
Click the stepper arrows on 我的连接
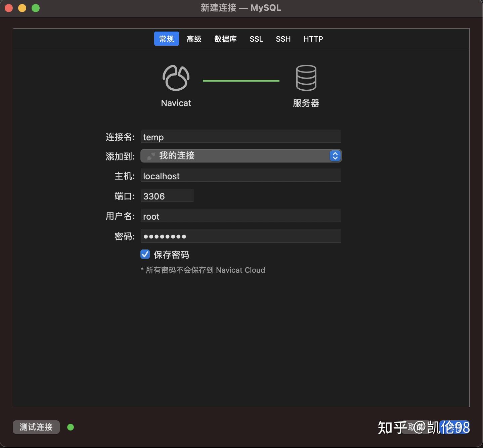coord(335,156)
